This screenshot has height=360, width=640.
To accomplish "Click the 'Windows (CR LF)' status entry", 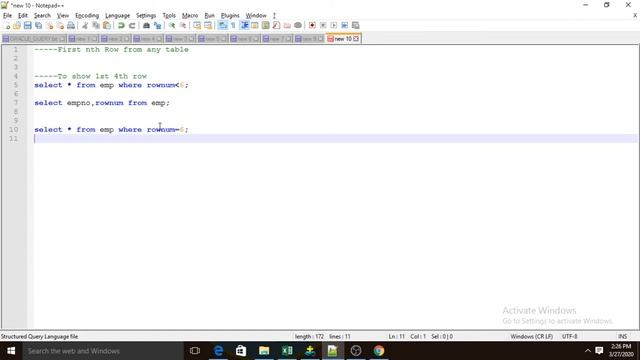I will coord(531,336).
